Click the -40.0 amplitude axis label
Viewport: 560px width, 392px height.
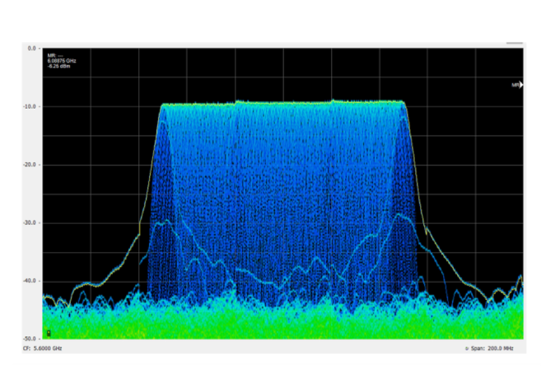point(30,281)
